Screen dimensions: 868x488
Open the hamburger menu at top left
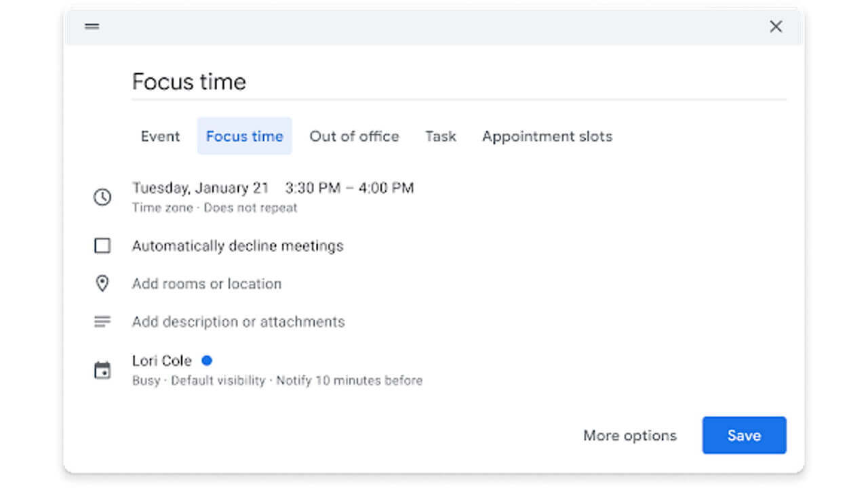[92, 26]
